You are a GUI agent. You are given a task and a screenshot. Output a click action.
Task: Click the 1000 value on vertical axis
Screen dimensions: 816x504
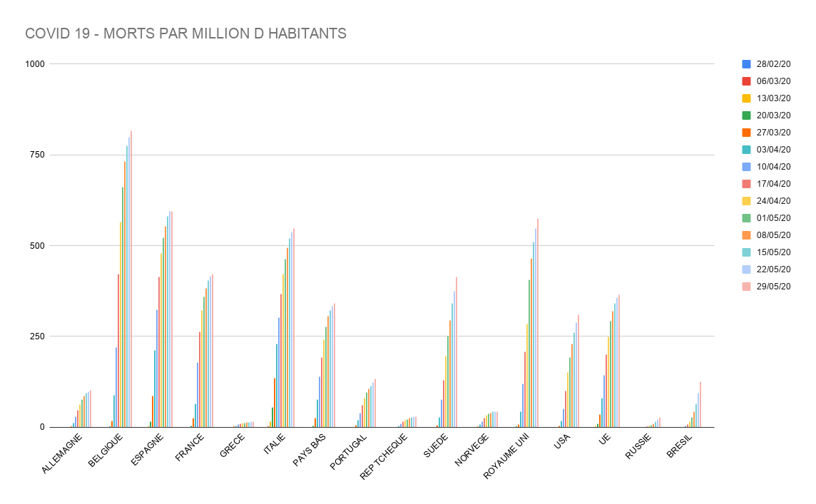(35, 64)
